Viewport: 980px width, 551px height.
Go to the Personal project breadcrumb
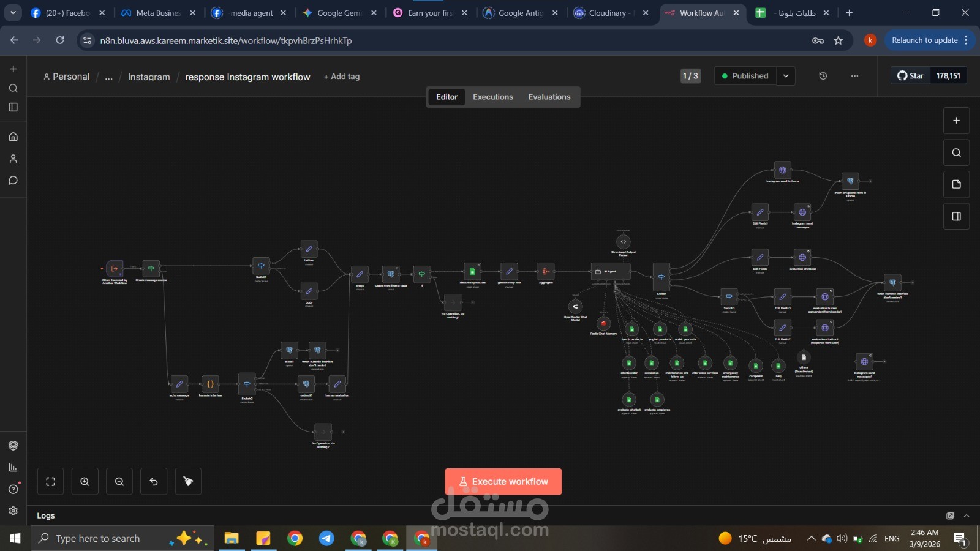coord(66,77)
